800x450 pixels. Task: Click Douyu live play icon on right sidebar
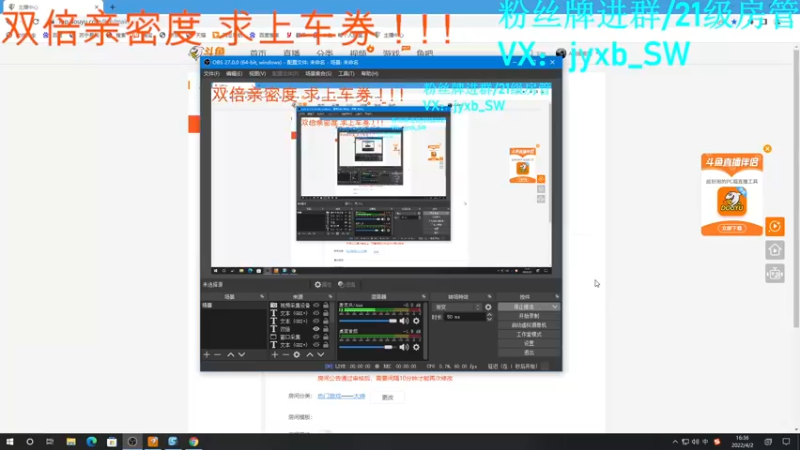[x=774, y=227]
